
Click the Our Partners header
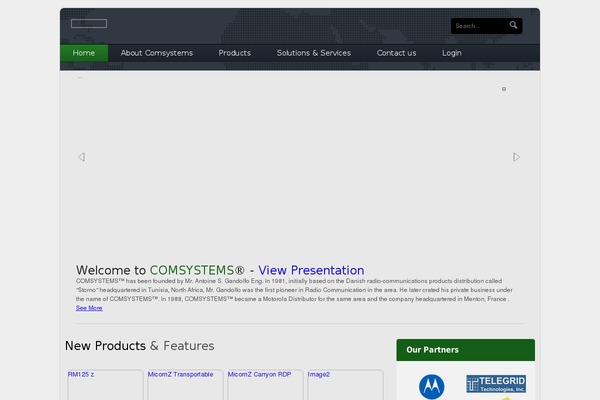tap(466, 350)
